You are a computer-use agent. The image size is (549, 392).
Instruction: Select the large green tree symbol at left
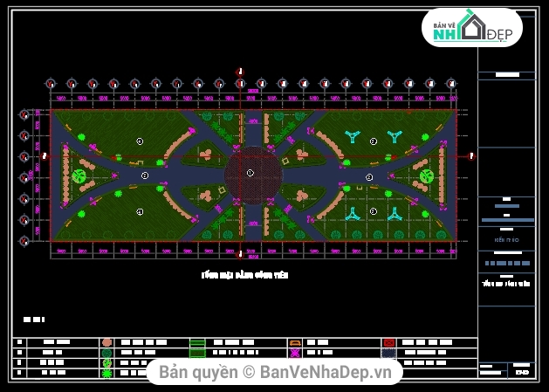tap(79, 176)
